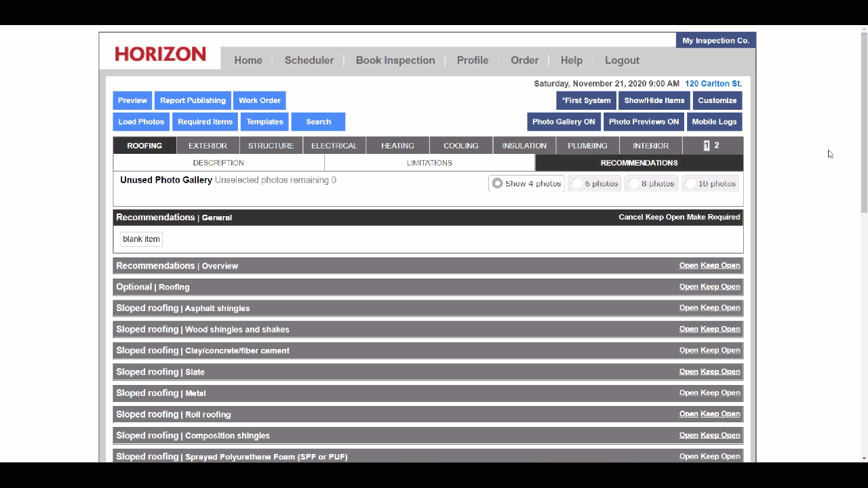Click the Load Photos button
Viewport: 868px width, 488px height.
point(141,122)
